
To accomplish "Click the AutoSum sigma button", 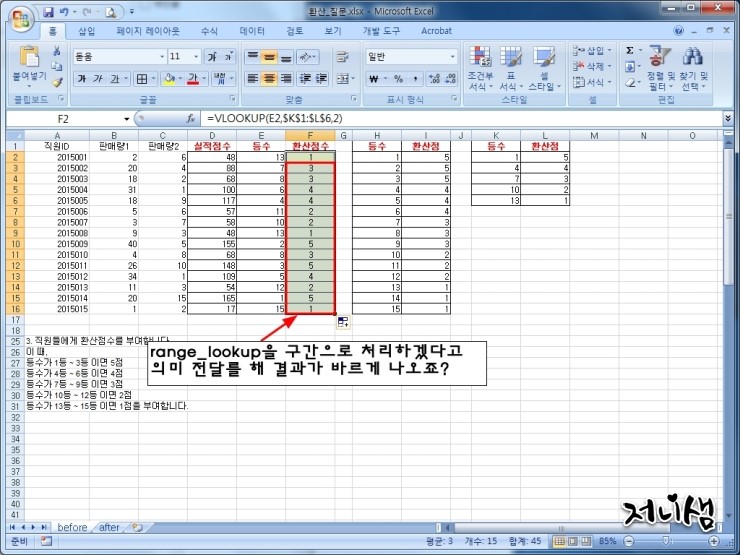I will coord(630,50).
